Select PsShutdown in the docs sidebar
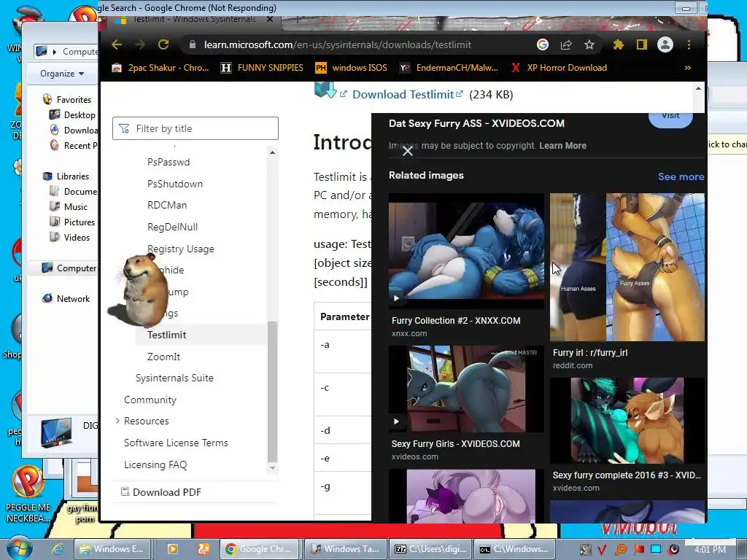Screen dimensions: 747x560 (x=175, y=184)
